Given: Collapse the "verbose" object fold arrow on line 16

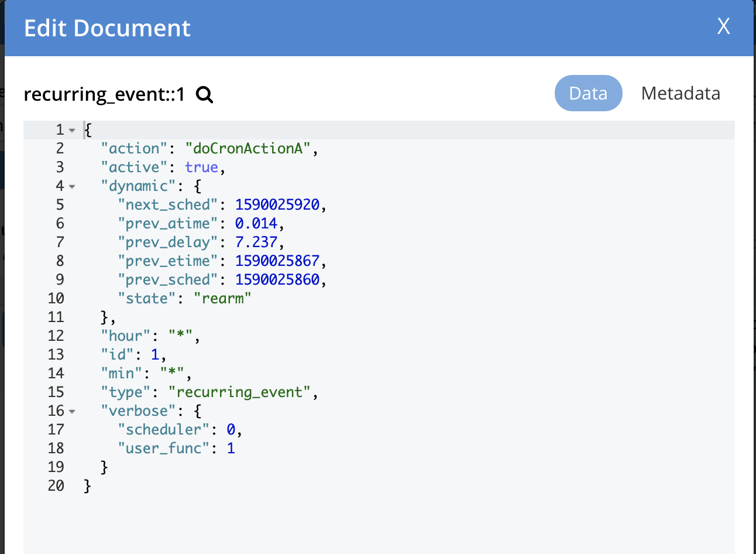Looking at the screenshot, I should [72, 412].
